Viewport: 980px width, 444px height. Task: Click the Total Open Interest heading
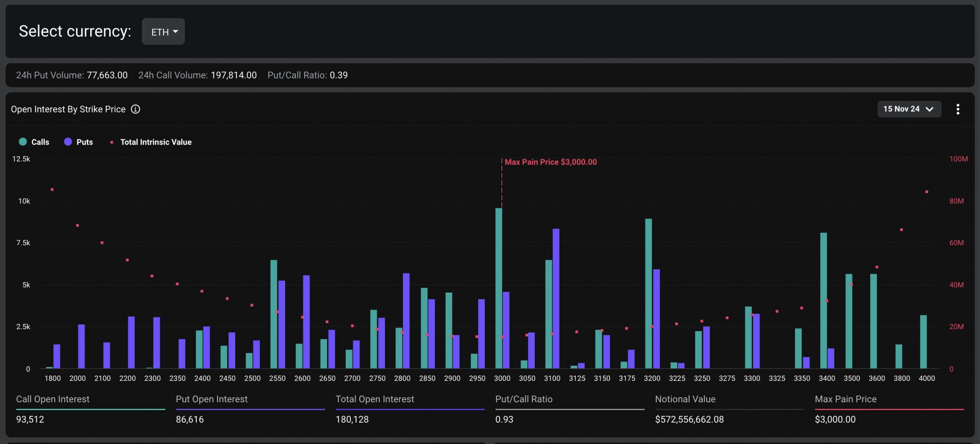tap(375, 399)
